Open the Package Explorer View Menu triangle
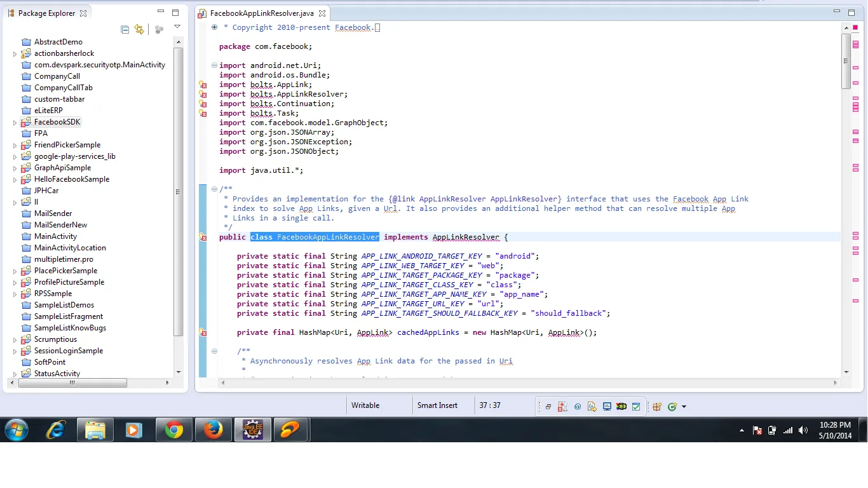 pyautogui.click(x=177, y=27)
